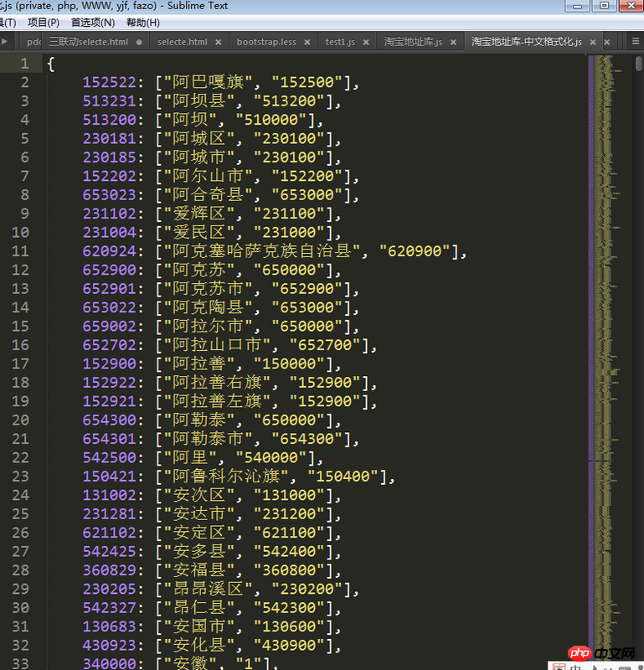Viewport: 644px width, 670px height.
Task: Close the 淘宝地址库-中文格式化.js tab
Action: point(593,43)
